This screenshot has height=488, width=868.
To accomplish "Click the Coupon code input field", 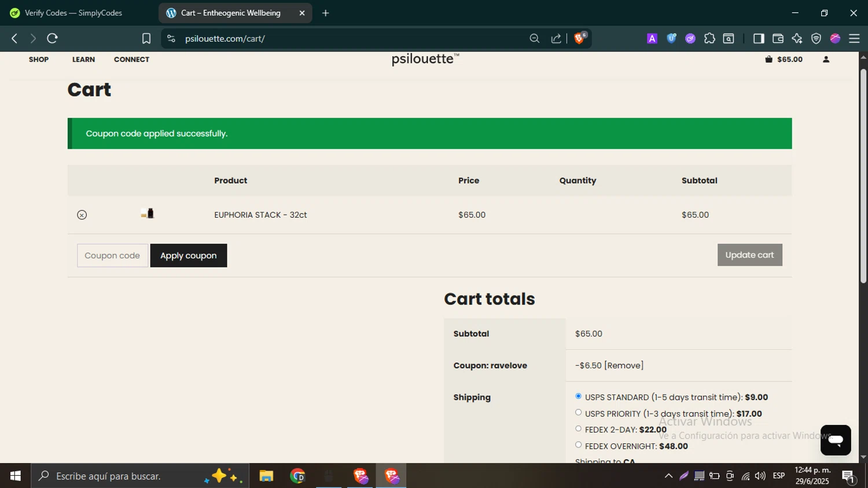I will tap(112, 255).
